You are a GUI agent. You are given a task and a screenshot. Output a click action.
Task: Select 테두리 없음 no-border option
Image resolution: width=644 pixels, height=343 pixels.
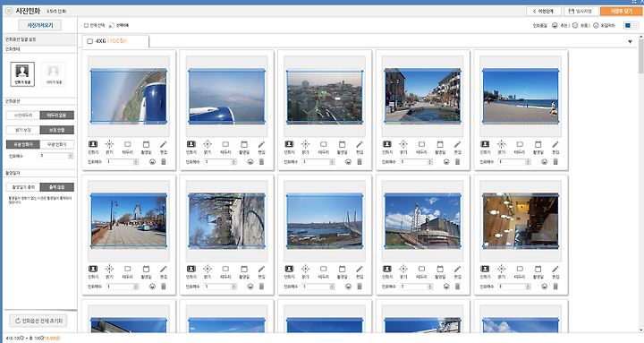[57, 116]
